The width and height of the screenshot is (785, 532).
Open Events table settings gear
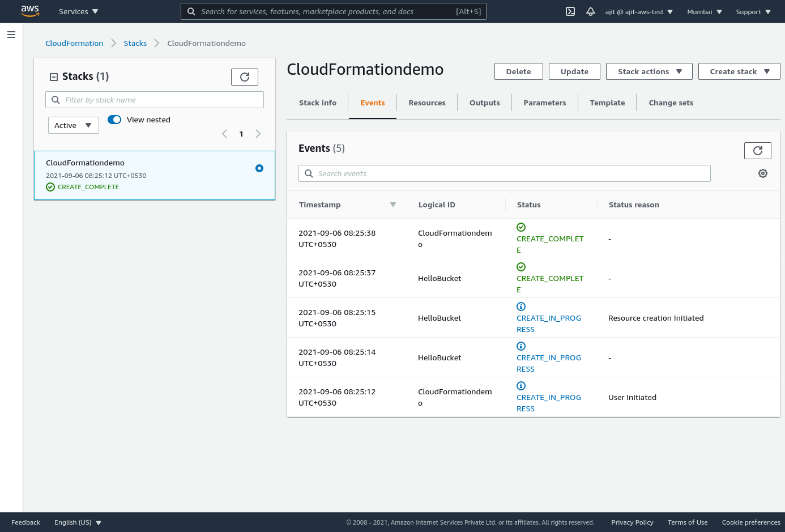click(x=763, y=173)
